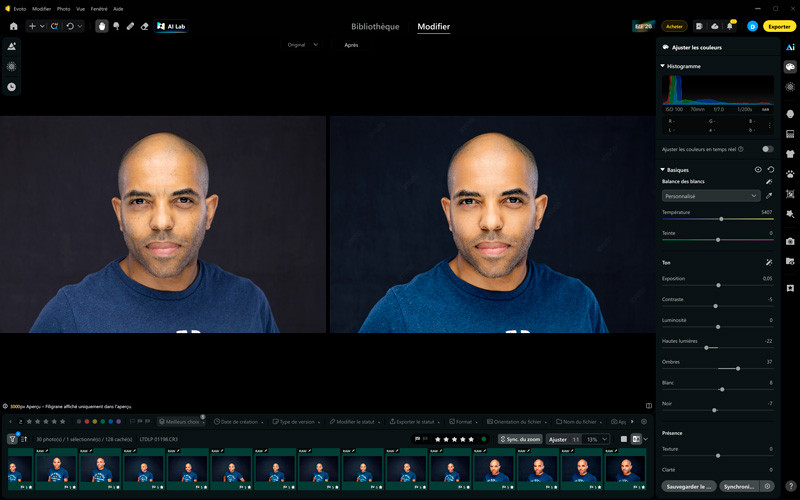
Task: Toggle visibility eye of Basiques section
Action: (x=758, y=169)
